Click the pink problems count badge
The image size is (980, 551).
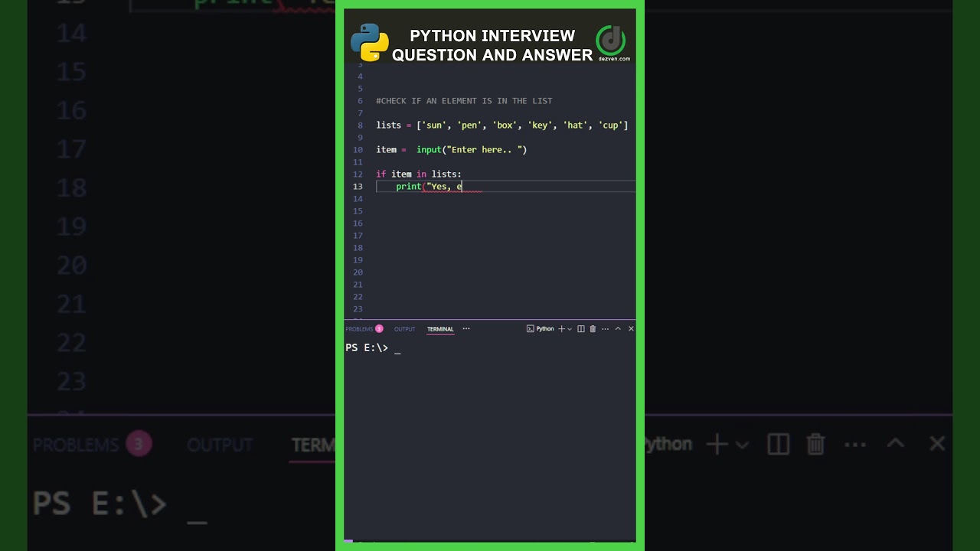[x=379, y=329]
